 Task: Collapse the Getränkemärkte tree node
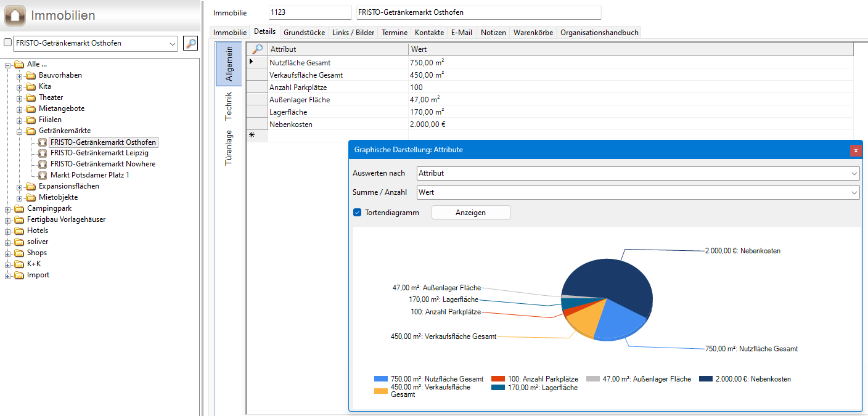tap(20, 131)
